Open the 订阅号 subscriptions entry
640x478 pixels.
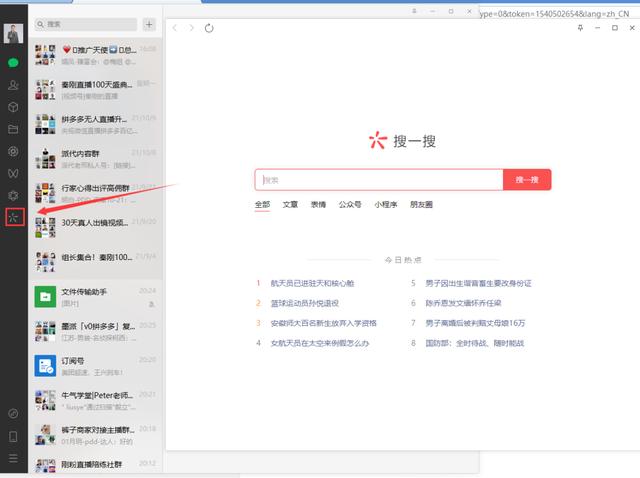(96, 366)
